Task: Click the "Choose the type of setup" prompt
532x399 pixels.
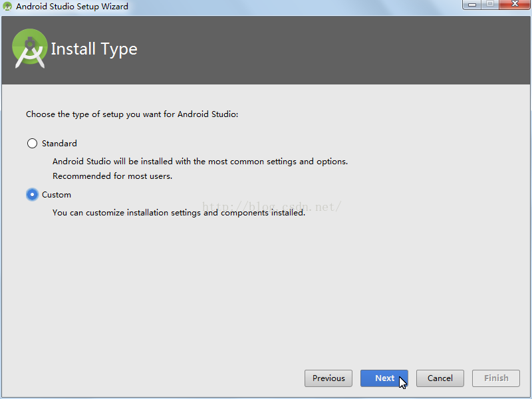Action: coord(132,114)
